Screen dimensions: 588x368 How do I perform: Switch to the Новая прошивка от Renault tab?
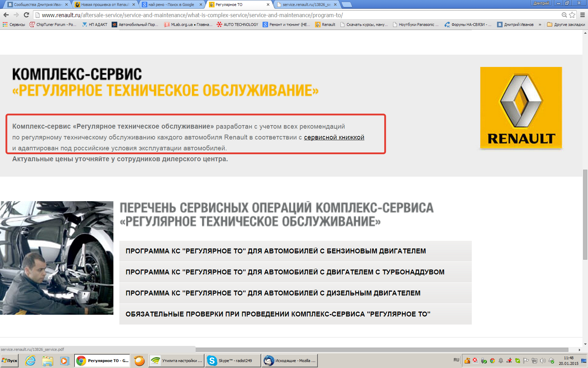[x=104, y=5]
